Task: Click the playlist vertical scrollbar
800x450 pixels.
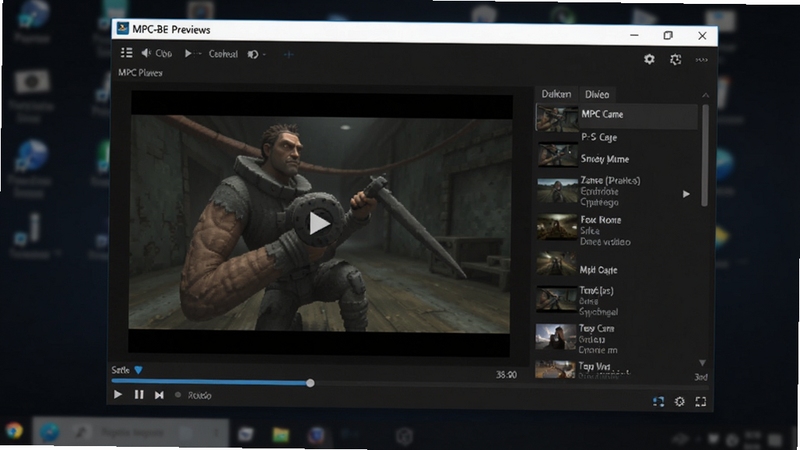Action: tap(705, 156)
